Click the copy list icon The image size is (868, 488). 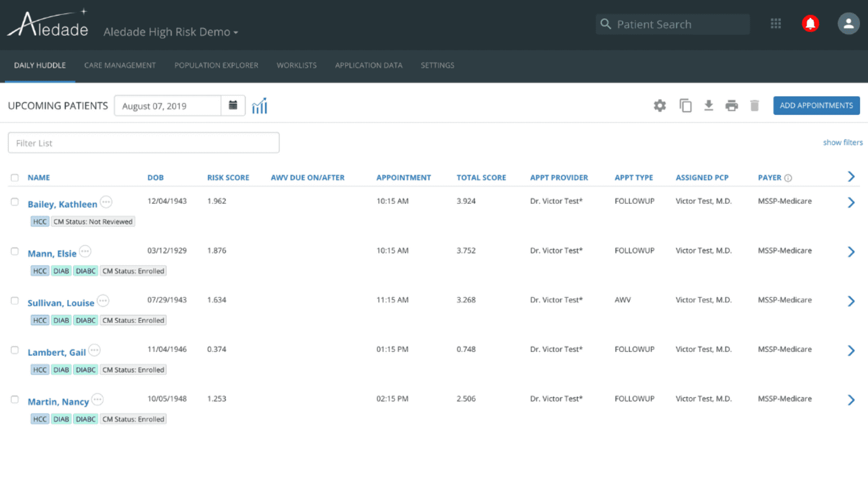coord(685,106)
